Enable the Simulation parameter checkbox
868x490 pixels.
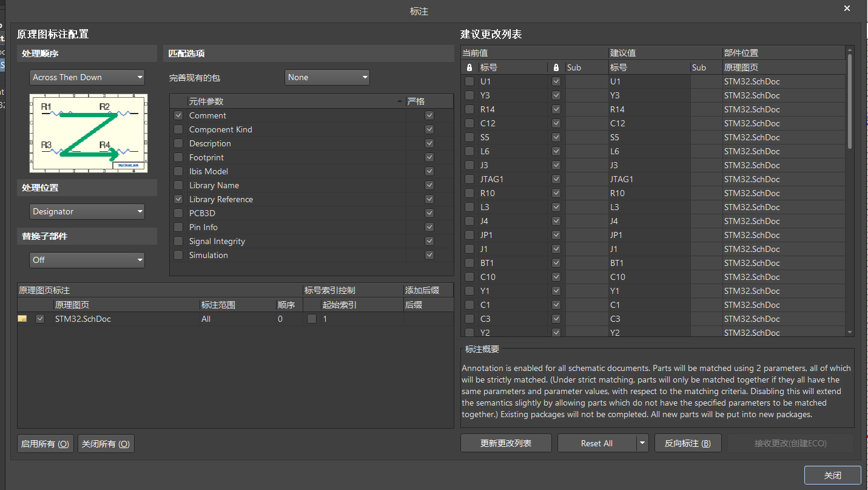click(x=178, y=255)
